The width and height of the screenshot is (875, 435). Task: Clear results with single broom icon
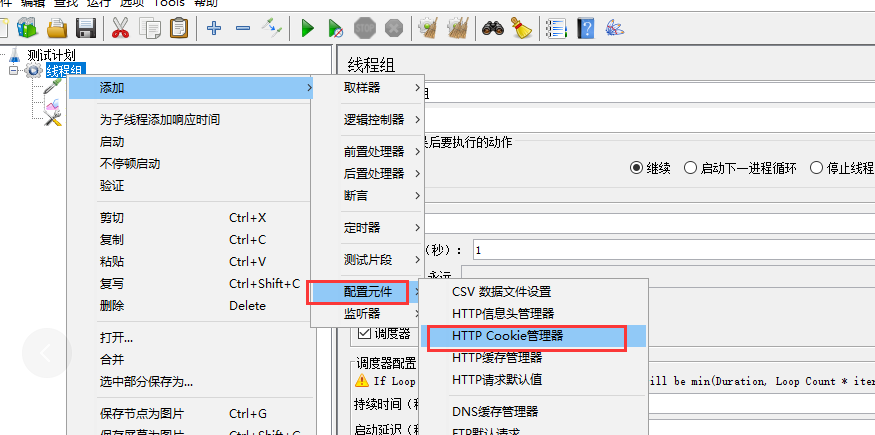pos(428,27)
